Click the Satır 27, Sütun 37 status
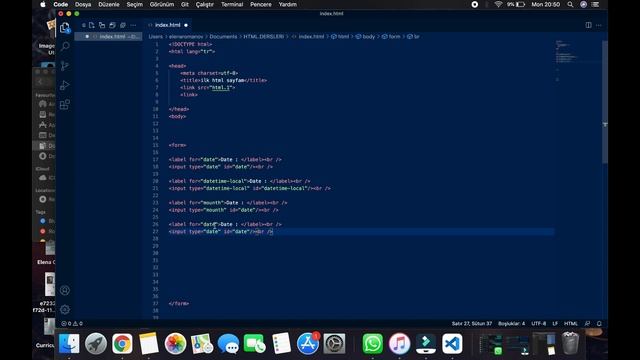Screen dimensions: 640x360 pyautogui.click(x=472, y=323)
